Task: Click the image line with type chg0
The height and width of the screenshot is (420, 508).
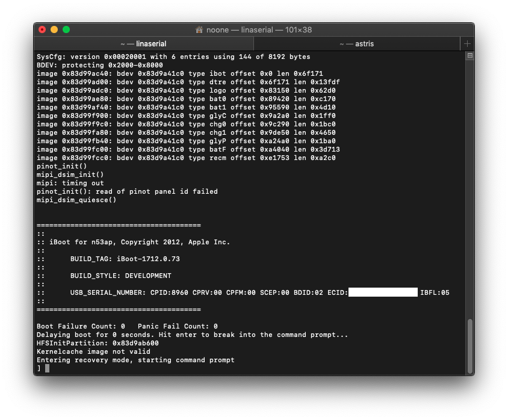Action: [x=186, y=124]
